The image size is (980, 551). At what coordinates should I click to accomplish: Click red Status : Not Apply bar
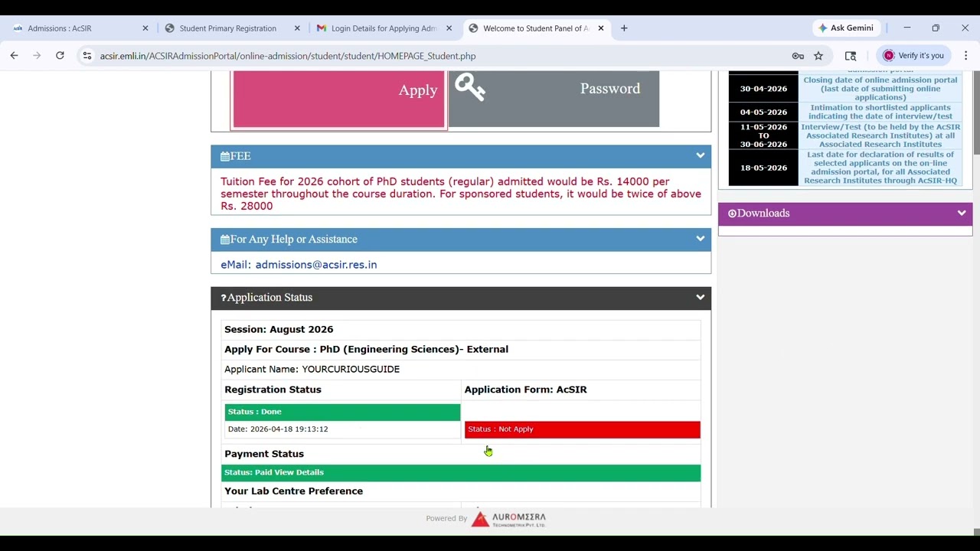click(x=582, y=429)
